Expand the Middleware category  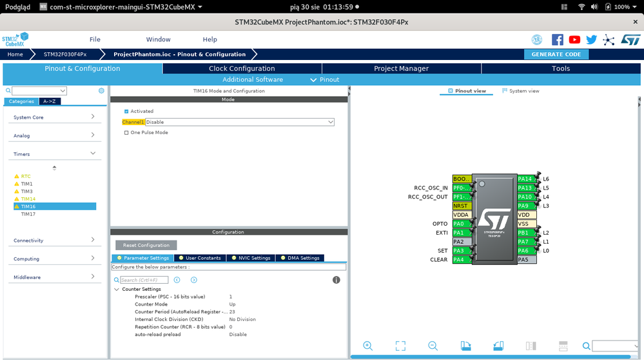click(54, 277)
